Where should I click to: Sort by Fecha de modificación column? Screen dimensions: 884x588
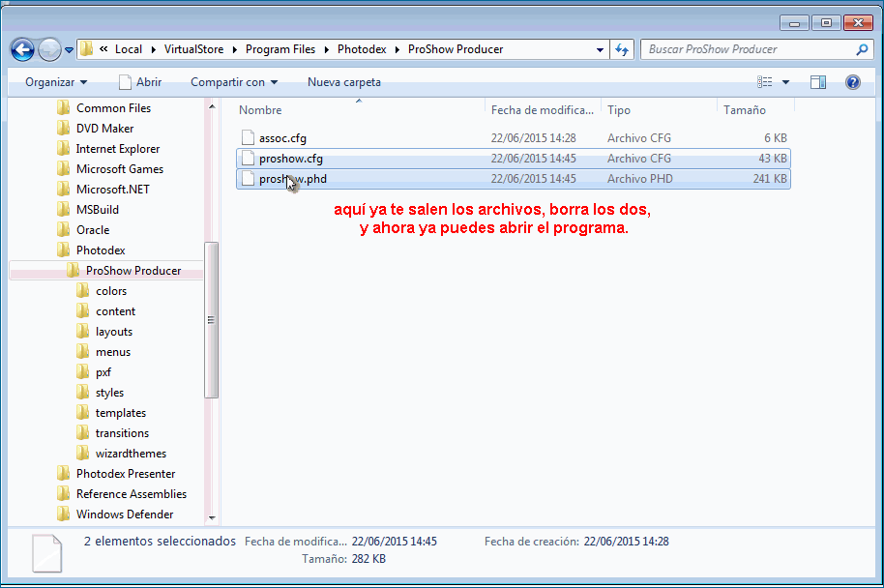543,110
